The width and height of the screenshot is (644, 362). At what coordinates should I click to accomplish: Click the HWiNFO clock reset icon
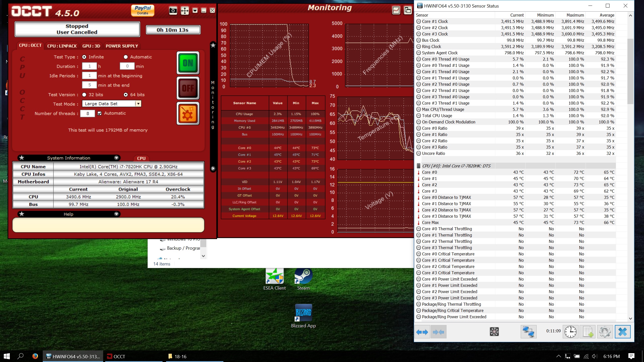click(571, 332)
